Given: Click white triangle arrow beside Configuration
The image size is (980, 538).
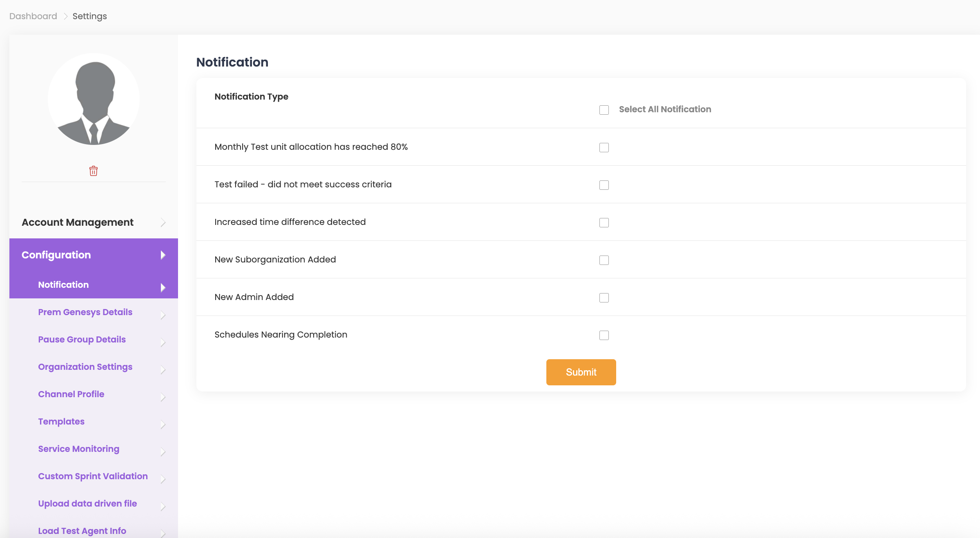Looking at the screenshot, I should [x=163, y=255].
